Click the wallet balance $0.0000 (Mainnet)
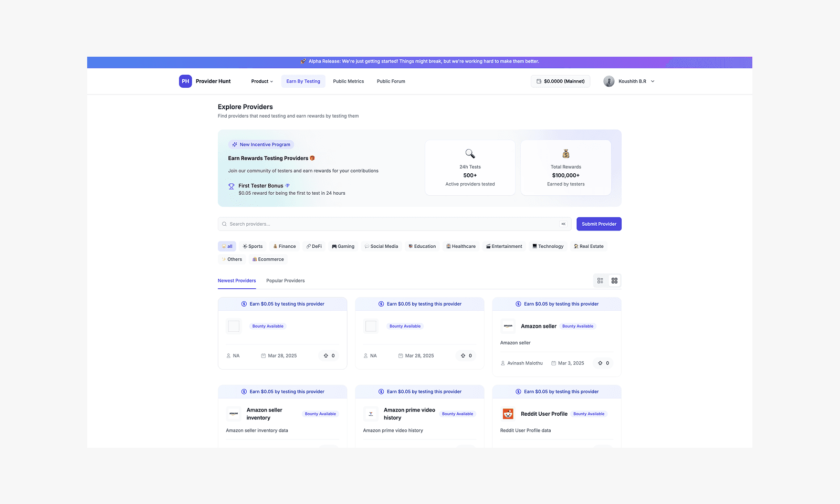This screenshot has height=504, width=840. coord(560,81)
